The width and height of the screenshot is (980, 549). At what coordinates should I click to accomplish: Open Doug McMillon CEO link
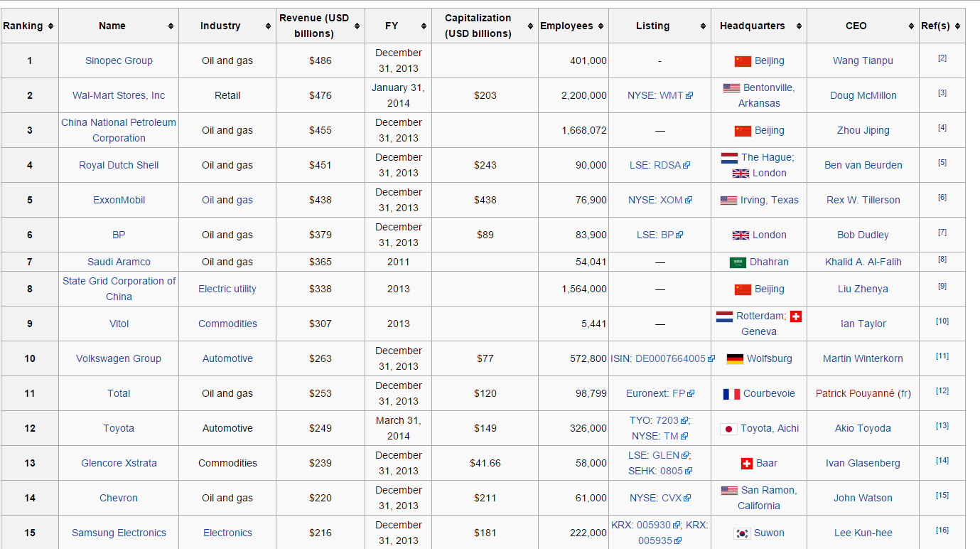pos(863,95)
